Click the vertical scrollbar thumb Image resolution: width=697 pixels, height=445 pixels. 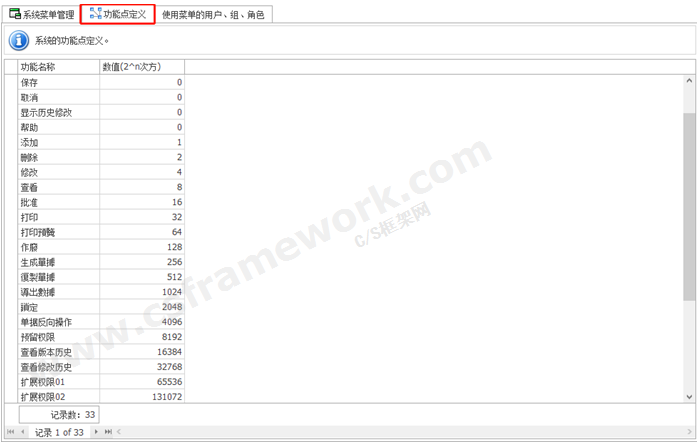(689, 207)
